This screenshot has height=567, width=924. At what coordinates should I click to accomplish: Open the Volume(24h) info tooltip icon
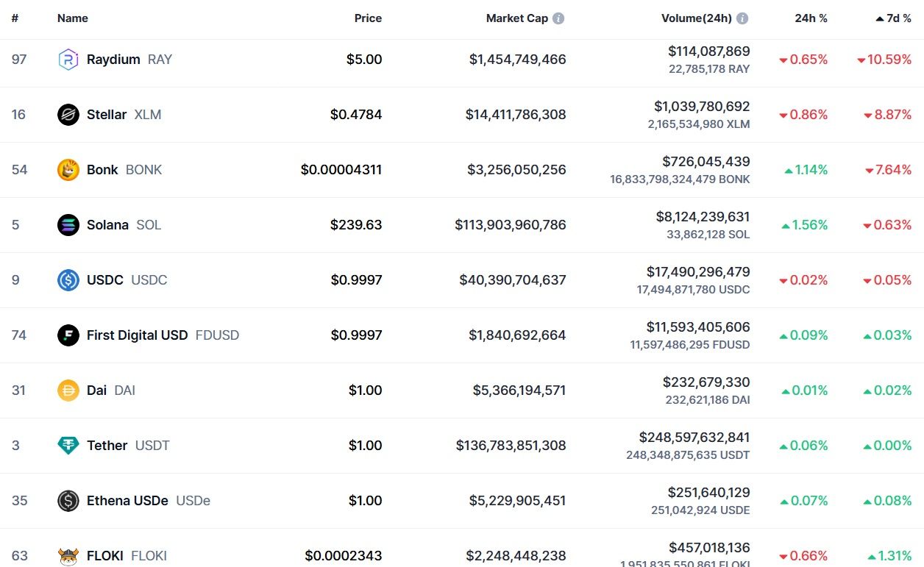742,18
